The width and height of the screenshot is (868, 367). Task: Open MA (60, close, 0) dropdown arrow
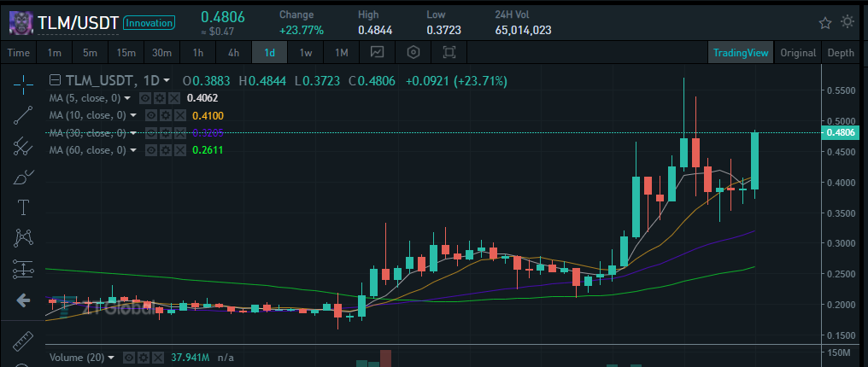pyautogui.click(x=133, y=149)
